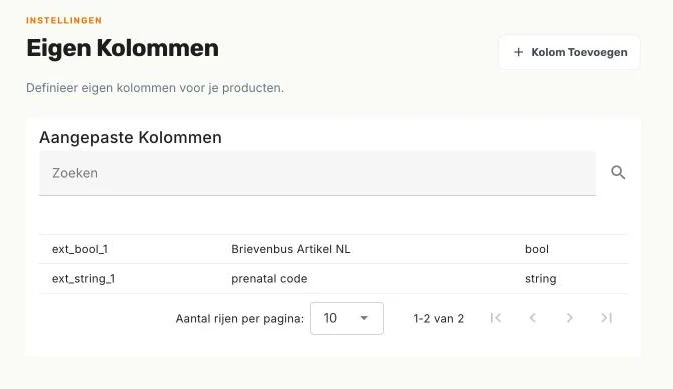Open the rows per page dropdown

(x=347, y=318)
